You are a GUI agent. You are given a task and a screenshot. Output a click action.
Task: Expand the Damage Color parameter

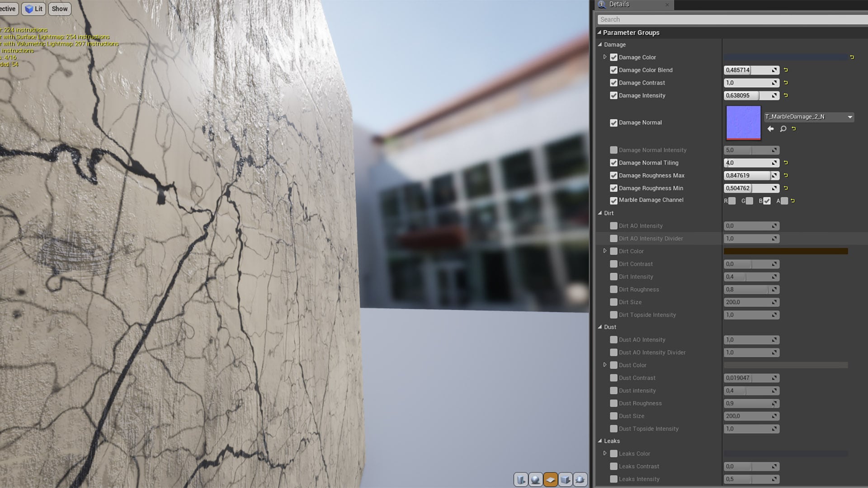[x=605, y=57]
